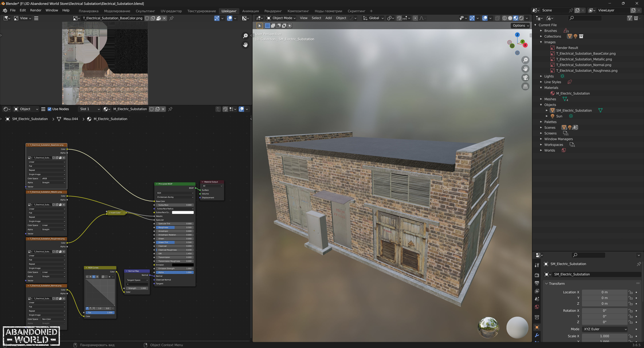The height and width of the screenshot is (348, 644).
Task: Click the Location X value field
Action: click(604, 292)
